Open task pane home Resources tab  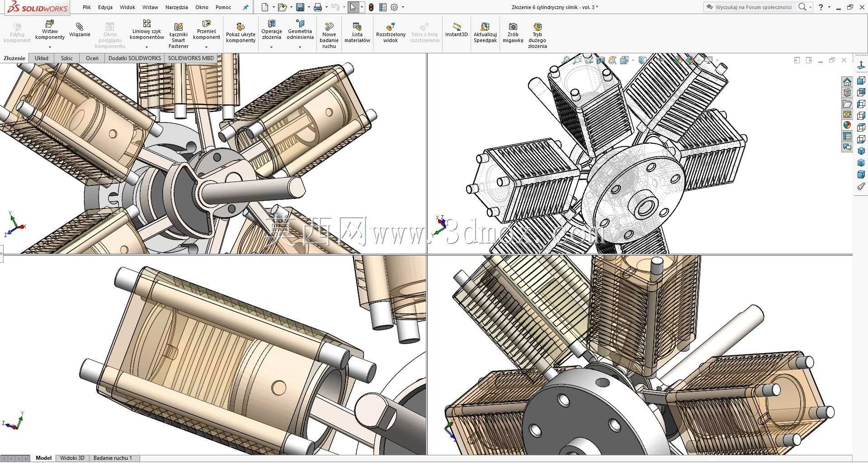847,82
